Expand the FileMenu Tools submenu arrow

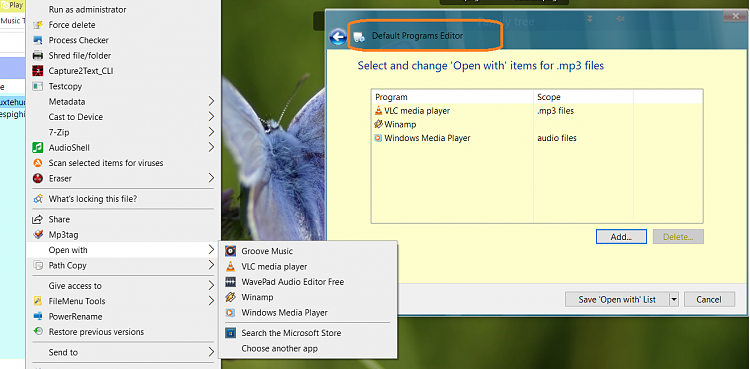(x=211, y=301)
